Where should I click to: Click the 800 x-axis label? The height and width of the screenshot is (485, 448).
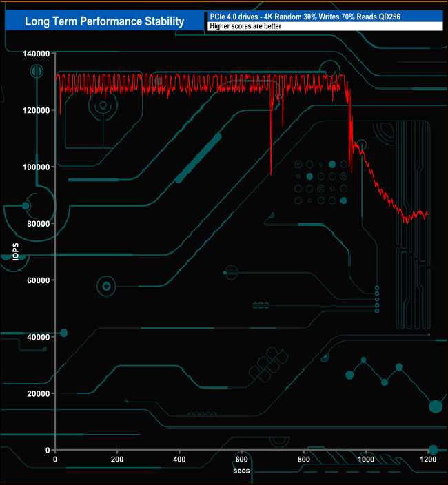pyautogui.click(x=304, y=460)
